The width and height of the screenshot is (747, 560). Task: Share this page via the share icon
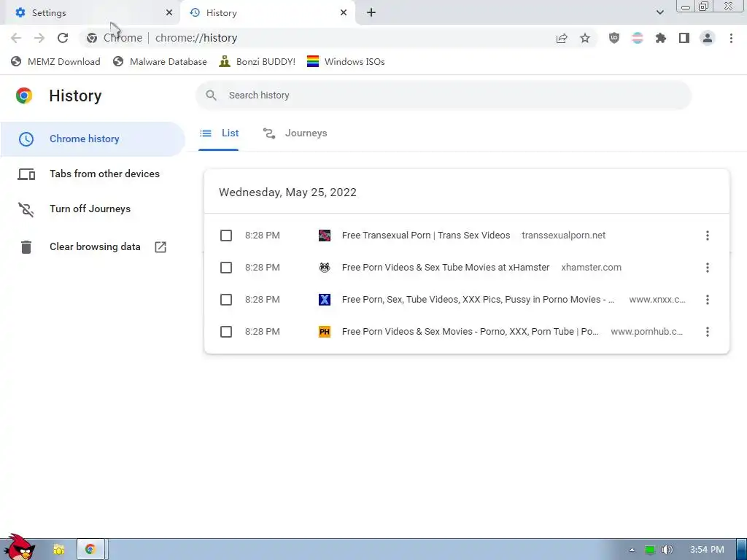(562, 38)
